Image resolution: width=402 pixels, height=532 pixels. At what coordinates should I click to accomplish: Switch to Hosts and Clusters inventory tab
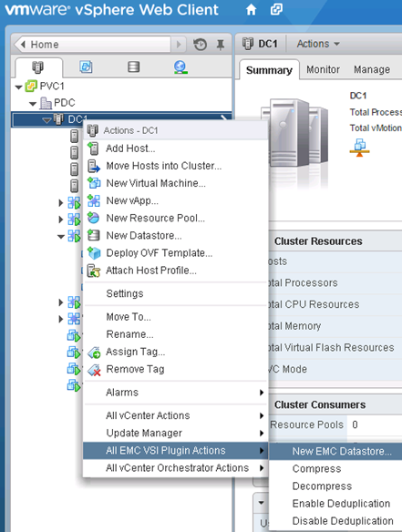point(37,67)
